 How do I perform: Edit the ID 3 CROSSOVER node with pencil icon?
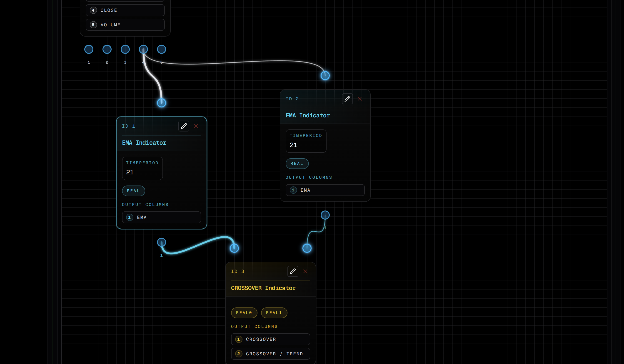click(x=293, y=271)
